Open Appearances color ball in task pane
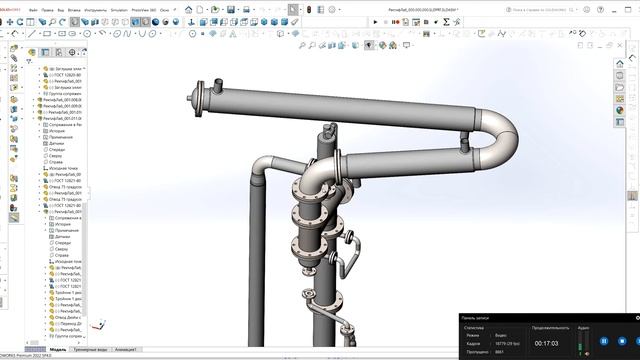 [620, 110]
